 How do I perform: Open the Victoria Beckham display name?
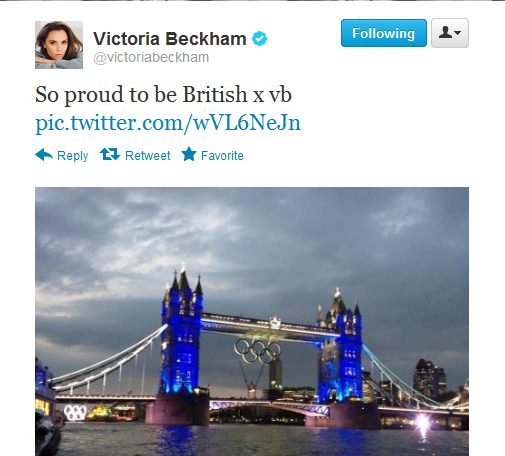coord(170,39)
